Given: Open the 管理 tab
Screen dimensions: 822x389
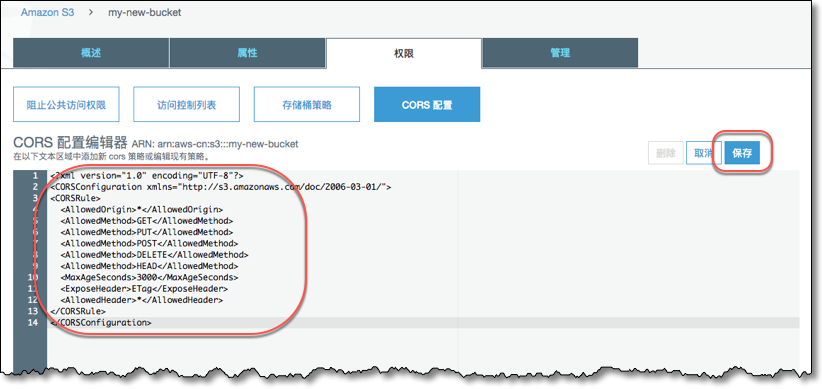Looking at the screenshot, I should click(560, 53).
